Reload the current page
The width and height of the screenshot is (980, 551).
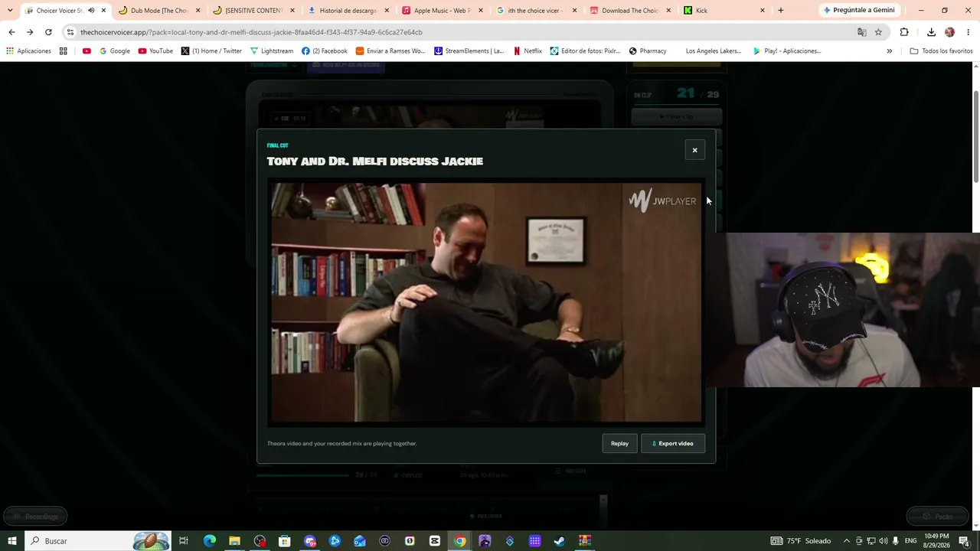click(x=48, y=32)
